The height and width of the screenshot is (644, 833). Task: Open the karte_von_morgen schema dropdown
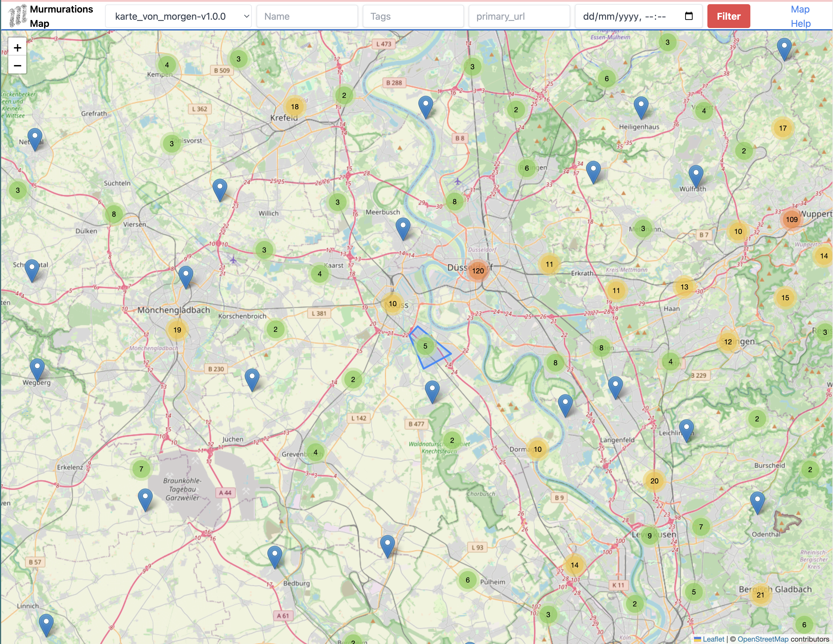pyautogui.click(x=178, y=16)
